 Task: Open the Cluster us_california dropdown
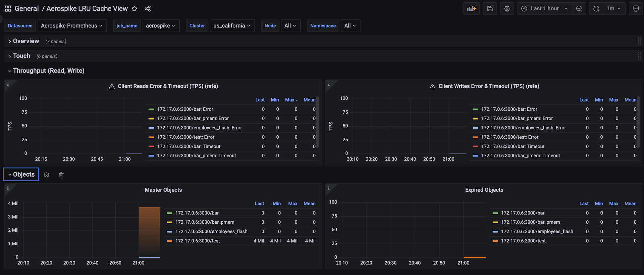(x=232, y=26)
